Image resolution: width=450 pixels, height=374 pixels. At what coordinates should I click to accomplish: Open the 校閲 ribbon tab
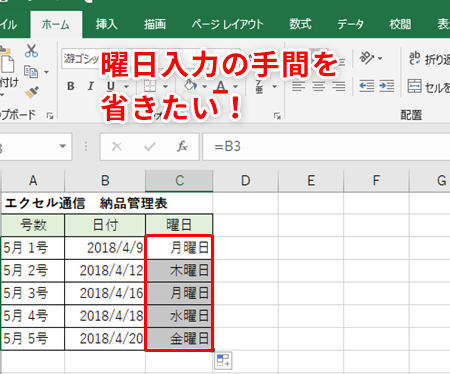[x=400, y=24]
